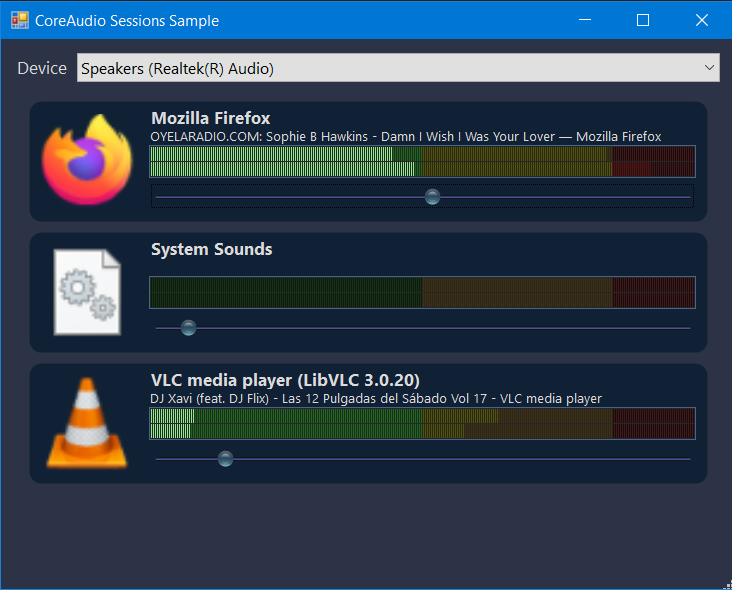Close the CoreAudio Sessions Sample window

(x=702, y=20)
